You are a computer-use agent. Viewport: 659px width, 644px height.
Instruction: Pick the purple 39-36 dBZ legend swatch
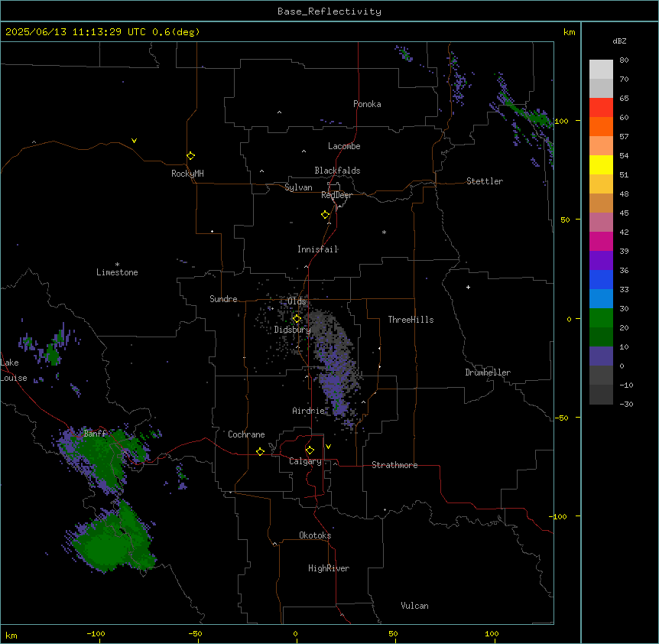pyautogui.click(x=601, y=261)
